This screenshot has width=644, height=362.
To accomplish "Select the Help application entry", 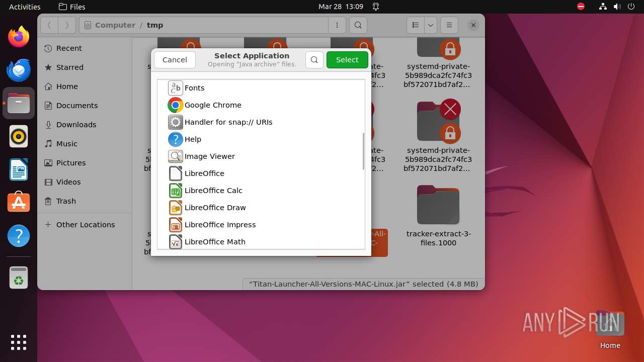I will click(261, 139).
